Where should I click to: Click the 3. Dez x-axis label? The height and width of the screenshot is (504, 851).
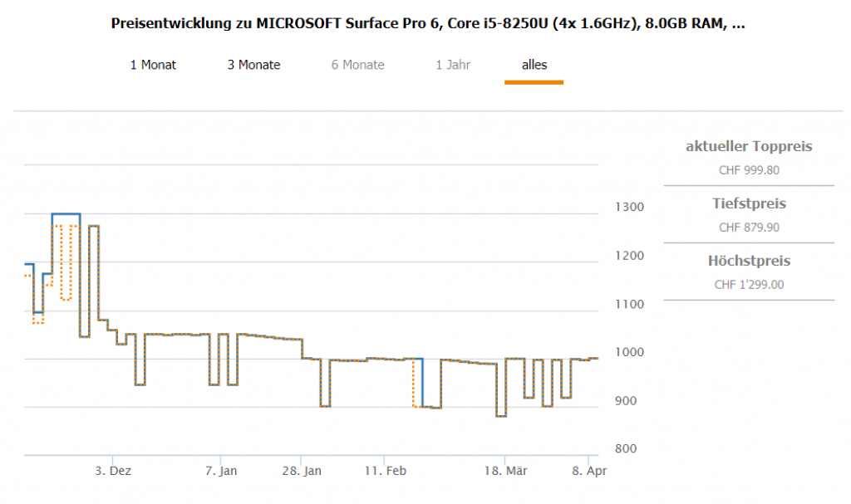pyautogui.click(x=113, y=471)
